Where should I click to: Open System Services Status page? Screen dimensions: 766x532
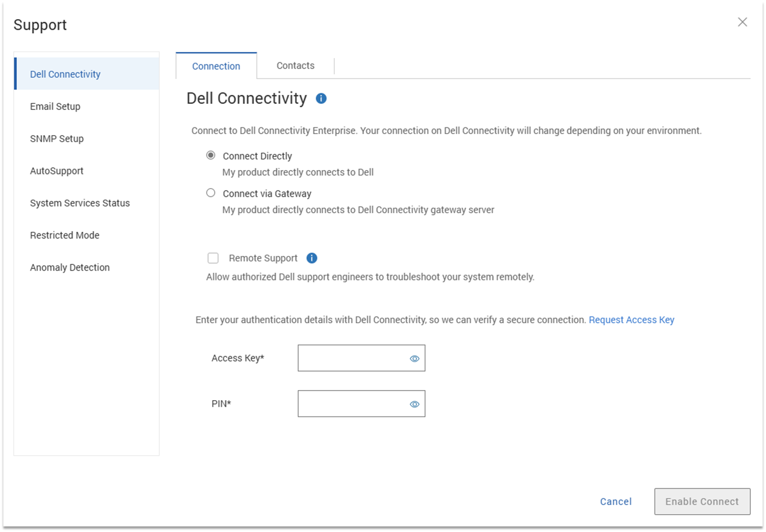pyautogui.click(x=80, y=203)
